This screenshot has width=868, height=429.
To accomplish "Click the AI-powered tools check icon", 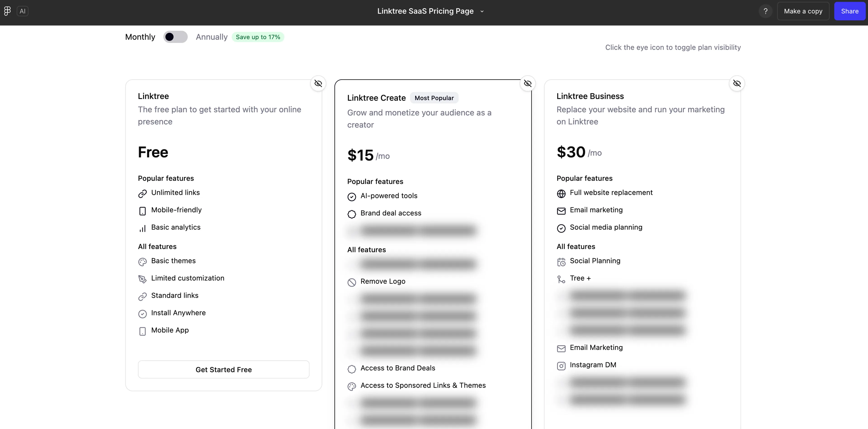I will click(352, 197).
